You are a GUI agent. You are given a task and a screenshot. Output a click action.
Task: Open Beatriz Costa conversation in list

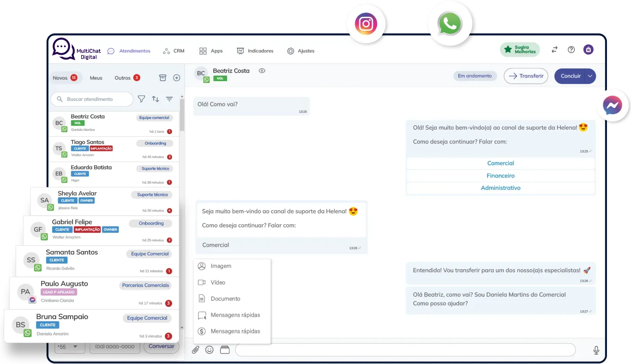[114, 124]
